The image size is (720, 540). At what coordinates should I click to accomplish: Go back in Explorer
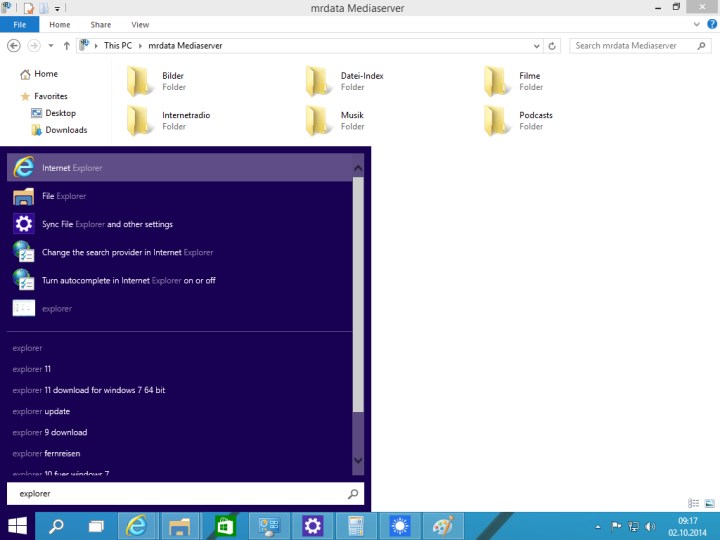click(14, 45)
